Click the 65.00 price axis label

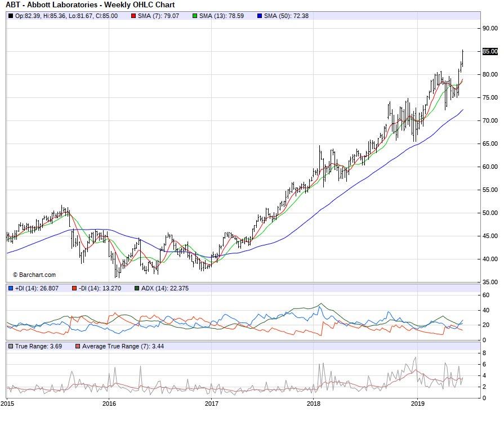click(x=490, y=144)
